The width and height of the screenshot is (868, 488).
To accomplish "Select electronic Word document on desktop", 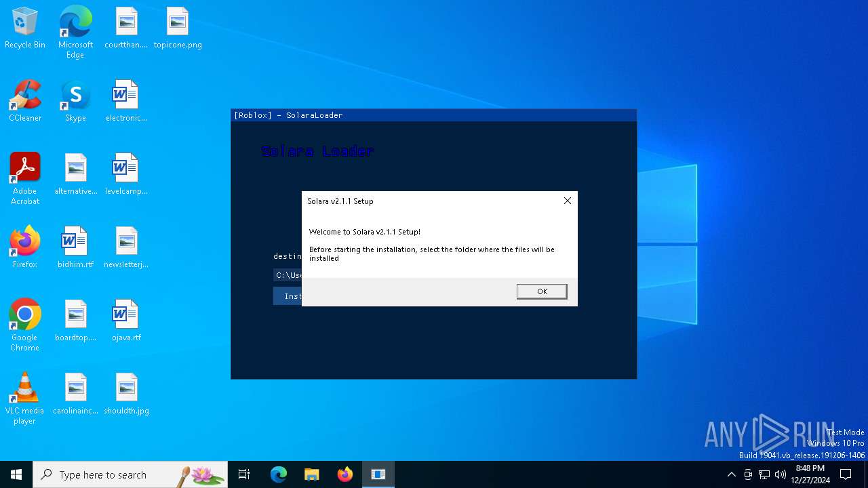I will (126, 102).
